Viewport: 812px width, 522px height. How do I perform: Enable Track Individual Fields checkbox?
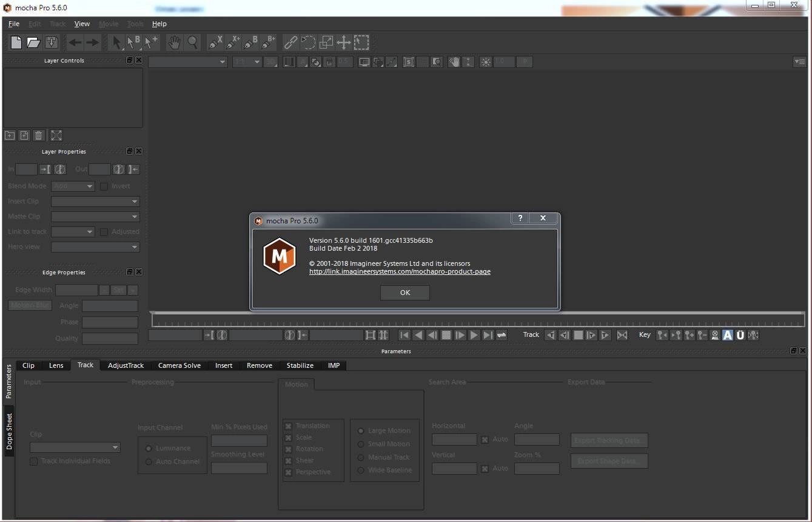34,461
